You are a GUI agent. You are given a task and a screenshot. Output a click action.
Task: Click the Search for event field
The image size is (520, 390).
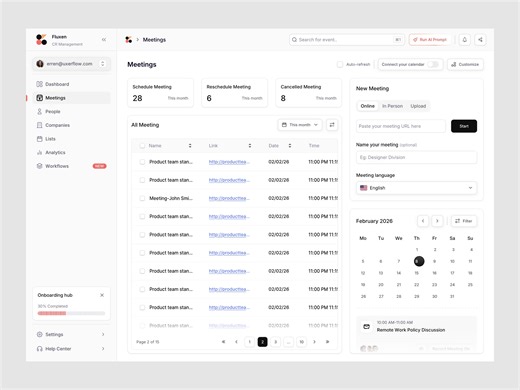click(x=347, y=40)
